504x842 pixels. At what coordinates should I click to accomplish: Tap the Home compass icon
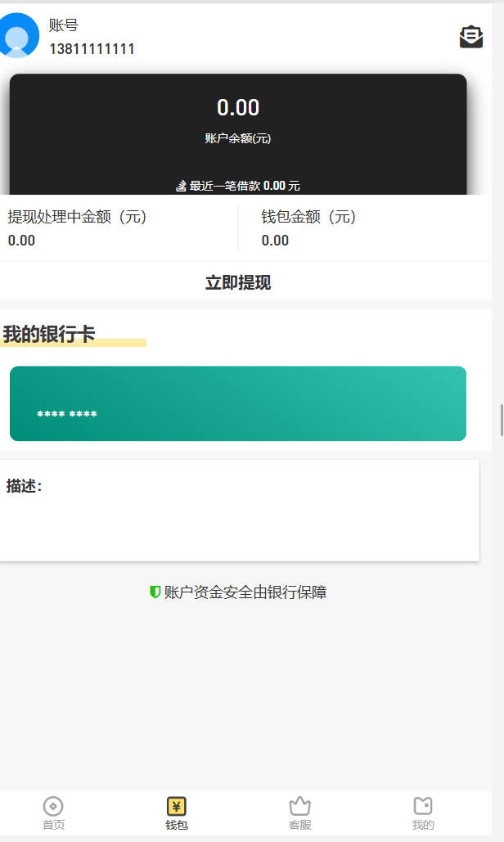(x=53, y=806)
